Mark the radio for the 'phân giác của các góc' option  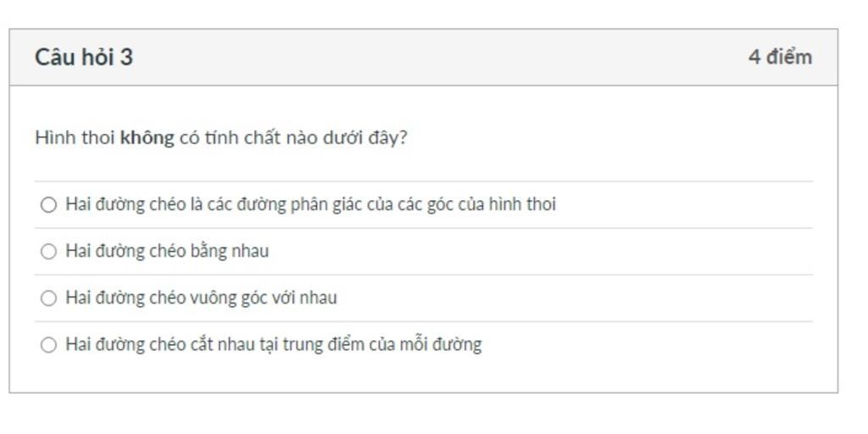[x=48, y=205]
